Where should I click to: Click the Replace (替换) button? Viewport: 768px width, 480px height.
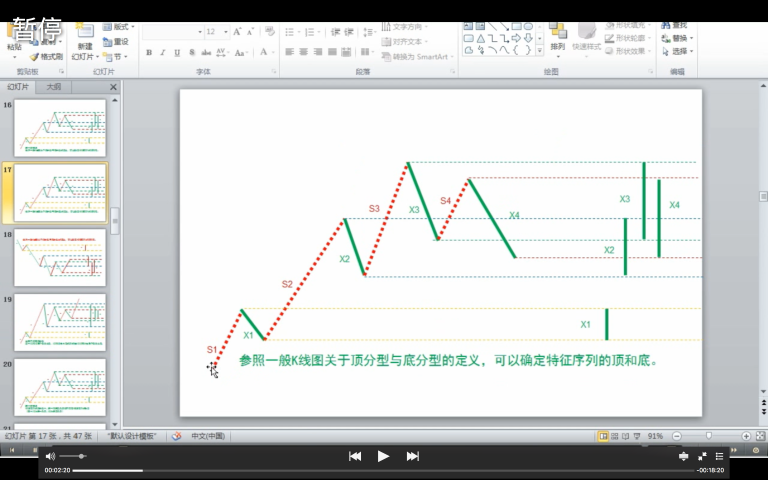click(681, 38)
